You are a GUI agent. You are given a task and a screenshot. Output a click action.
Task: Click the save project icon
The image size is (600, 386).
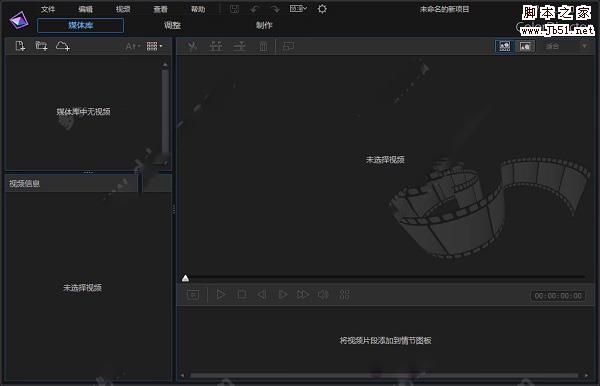(234, 9)
